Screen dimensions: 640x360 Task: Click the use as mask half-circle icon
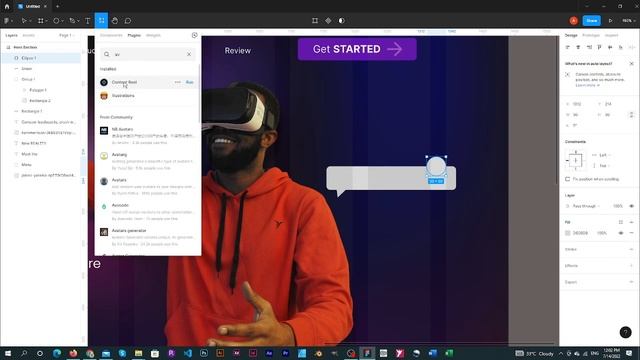(x=342, y=20)
